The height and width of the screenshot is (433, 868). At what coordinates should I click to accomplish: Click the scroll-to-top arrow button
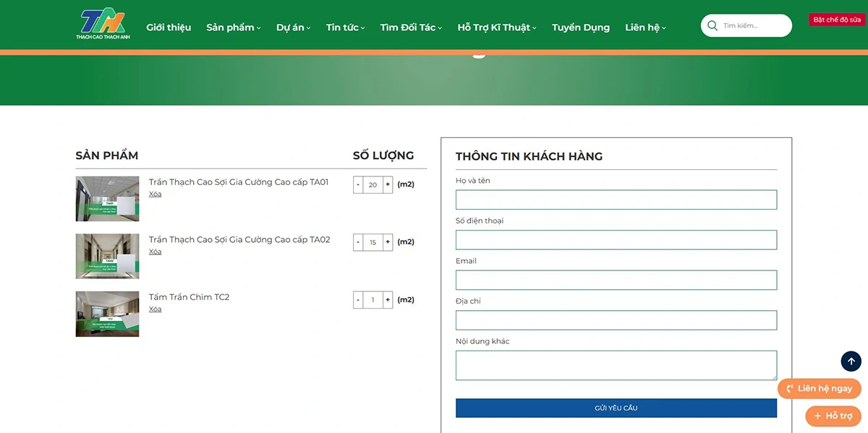851,361
